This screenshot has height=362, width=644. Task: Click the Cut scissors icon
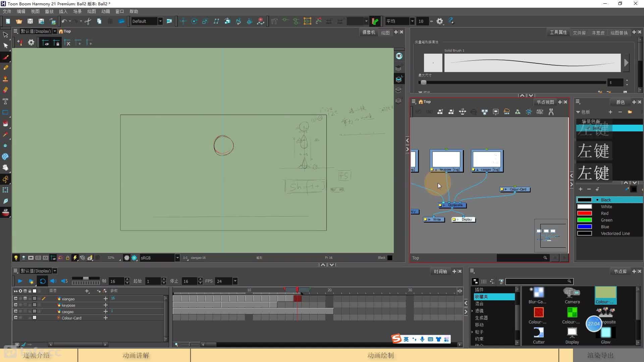coord(88,21)
